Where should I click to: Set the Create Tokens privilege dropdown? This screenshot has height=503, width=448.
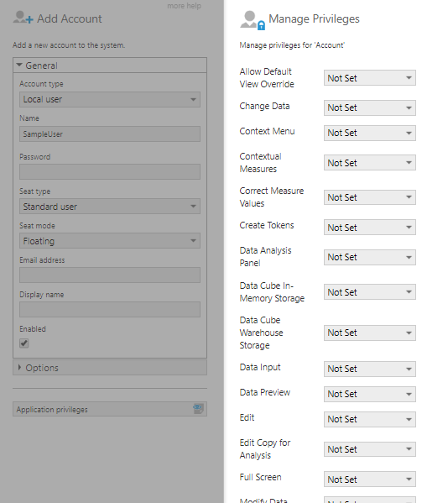tap(370, 228)
